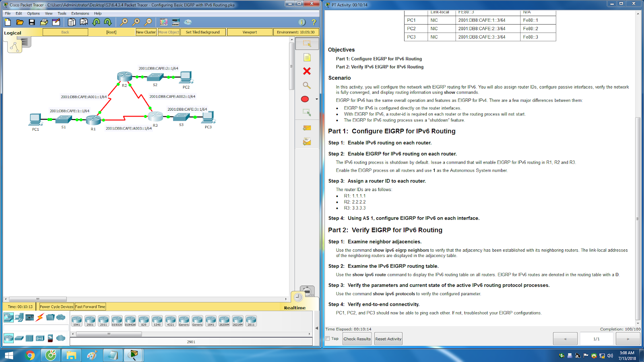The height and width of the screenshot is (362, 644).
Task: Pick the Place Note tool
Action: [x=307, y=58]
